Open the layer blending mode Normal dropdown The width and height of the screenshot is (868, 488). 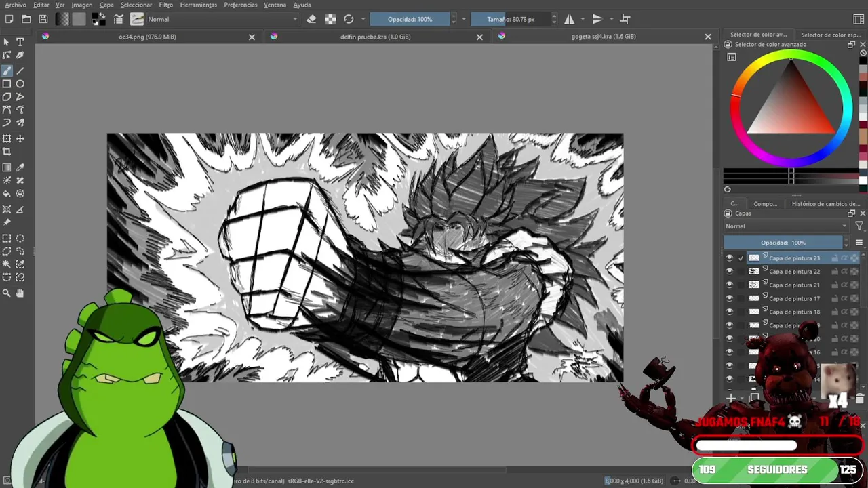(x=787, y=226)
